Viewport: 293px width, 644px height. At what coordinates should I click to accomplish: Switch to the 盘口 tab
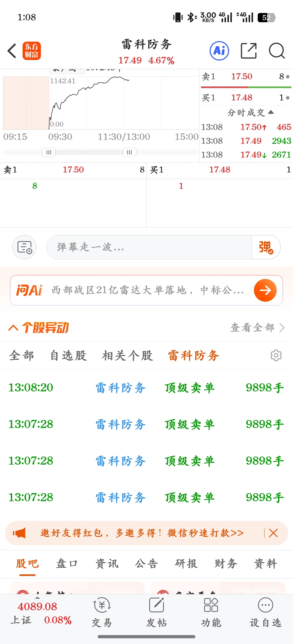pyautogui.click(x=67, y=564)
